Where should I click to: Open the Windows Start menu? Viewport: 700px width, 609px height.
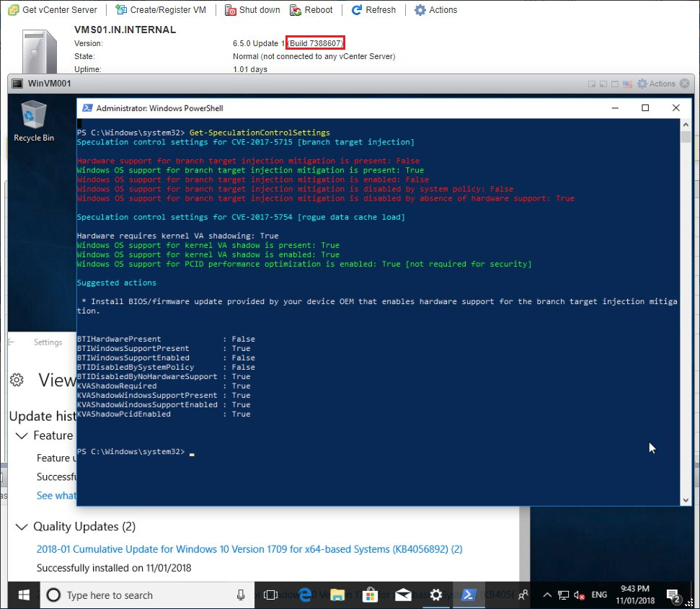24,595
